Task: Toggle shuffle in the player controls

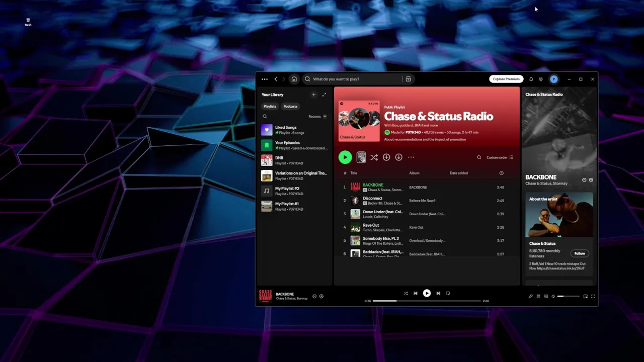Action: click(406, 293)
